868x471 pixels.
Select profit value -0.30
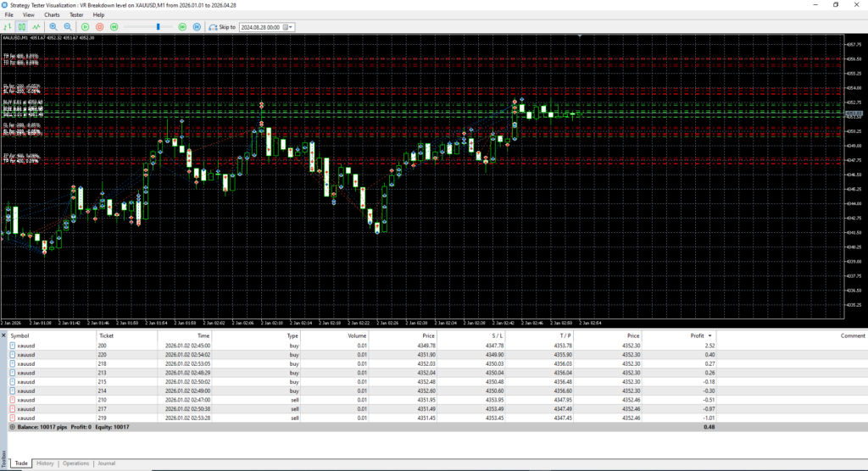709,391
